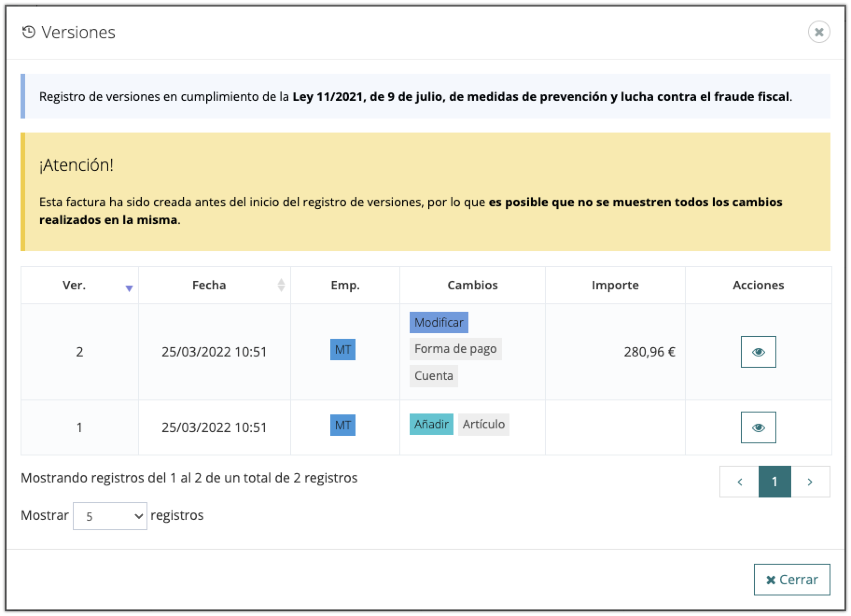Image resolution: width=851 pixels, height=616 pixels.
Task: Click the Importe column header
Action: coord(615,285)
